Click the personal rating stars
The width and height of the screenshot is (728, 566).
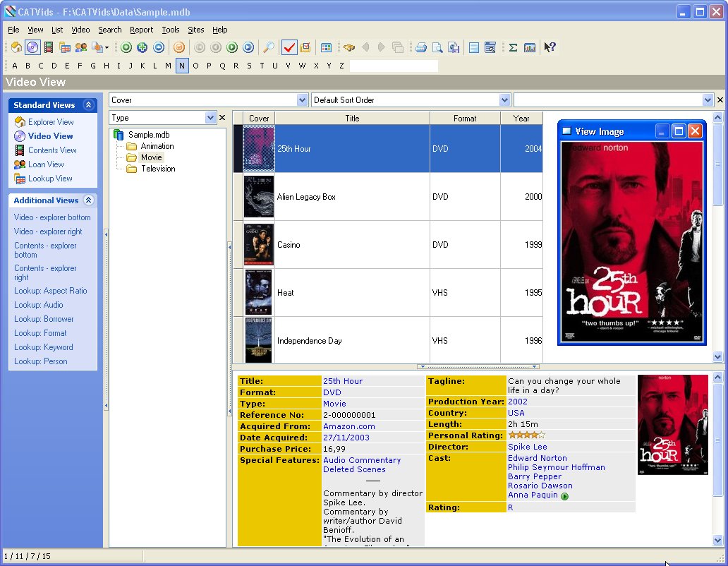(x=526, y=435)
